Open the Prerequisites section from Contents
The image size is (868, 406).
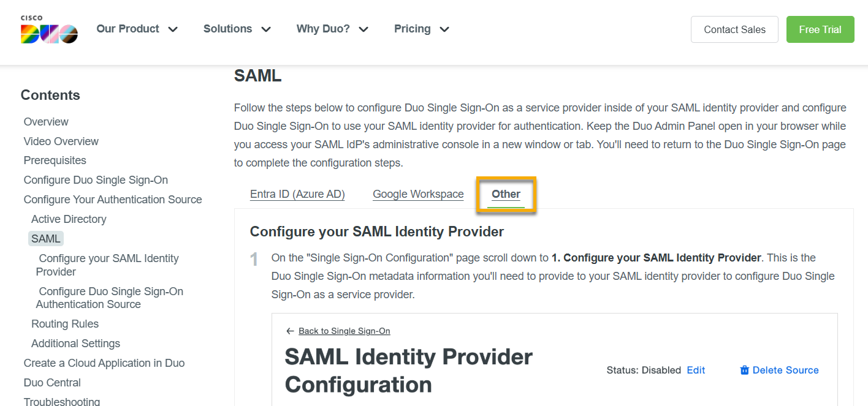click(55, 160)
